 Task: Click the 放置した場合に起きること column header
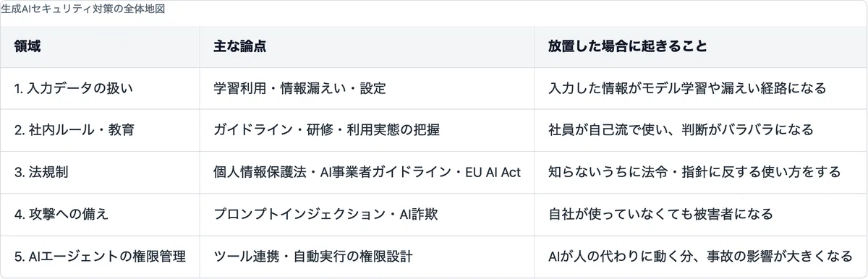(701, 46)
